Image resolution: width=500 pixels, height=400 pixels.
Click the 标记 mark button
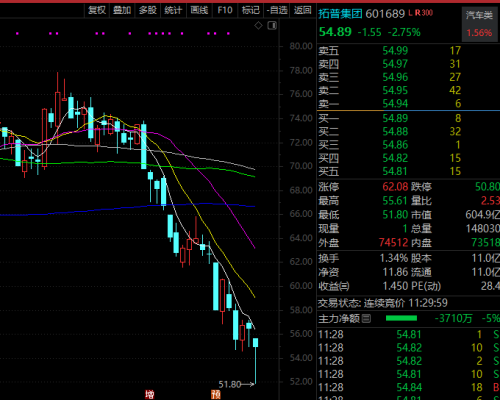point(250,10)
